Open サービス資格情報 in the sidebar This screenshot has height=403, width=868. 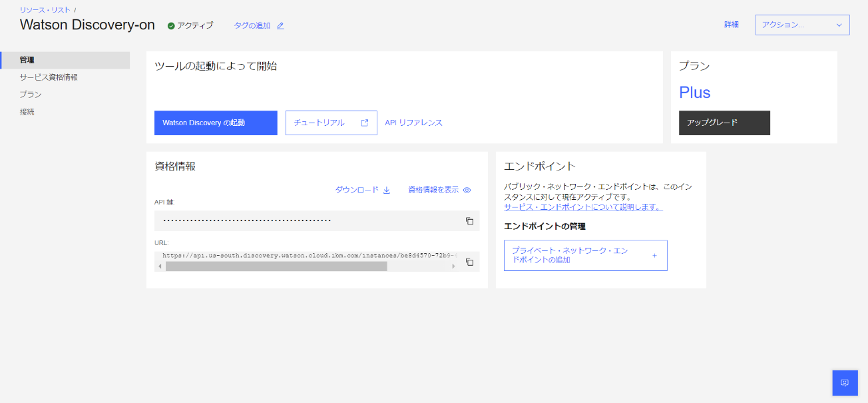click(x=49, y=77)
